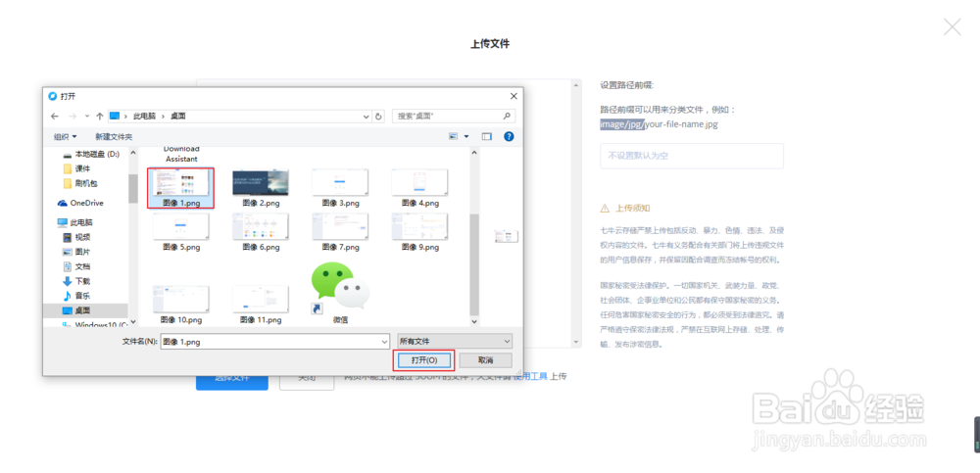Click the 文件名 input field
980x473 pixels.
tap(270, 342)
